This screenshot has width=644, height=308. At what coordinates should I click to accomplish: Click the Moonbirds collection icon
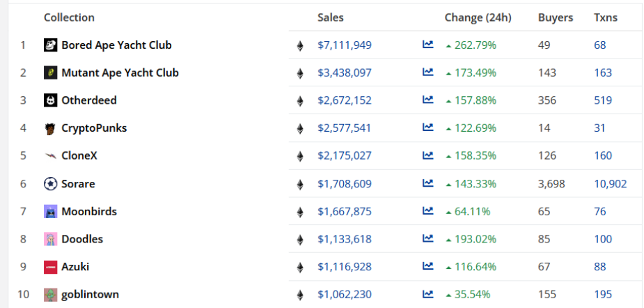pyautogui.click(x=50, y=211)
